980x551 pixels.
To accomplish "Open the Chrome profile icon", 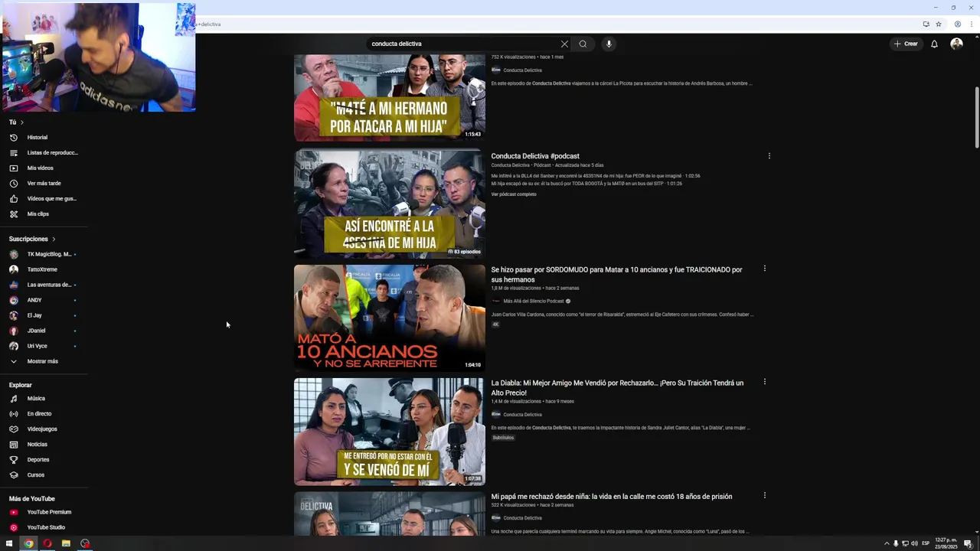I will point(957,24).
